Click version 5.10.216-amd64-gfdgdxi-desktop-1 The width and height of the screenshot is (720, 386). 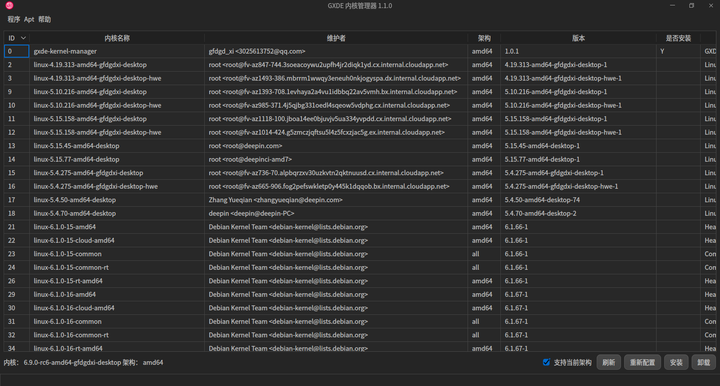tap(556, 92)
